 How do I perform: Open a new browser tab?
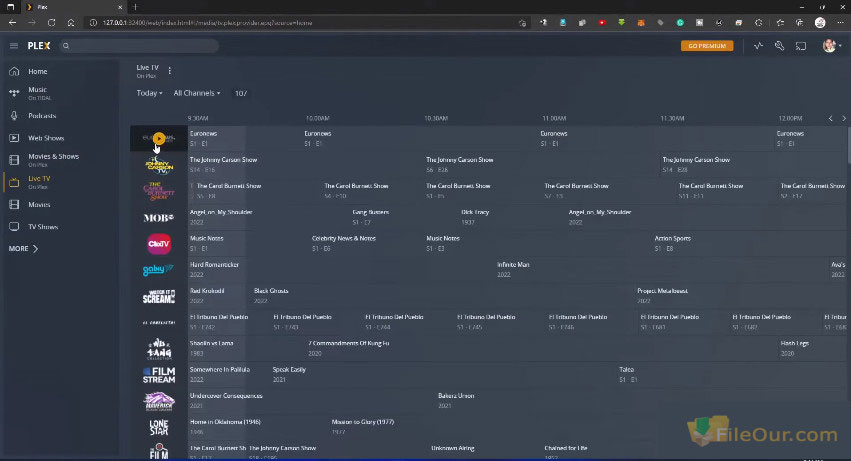pyautogui.click(x=135, y=7)
